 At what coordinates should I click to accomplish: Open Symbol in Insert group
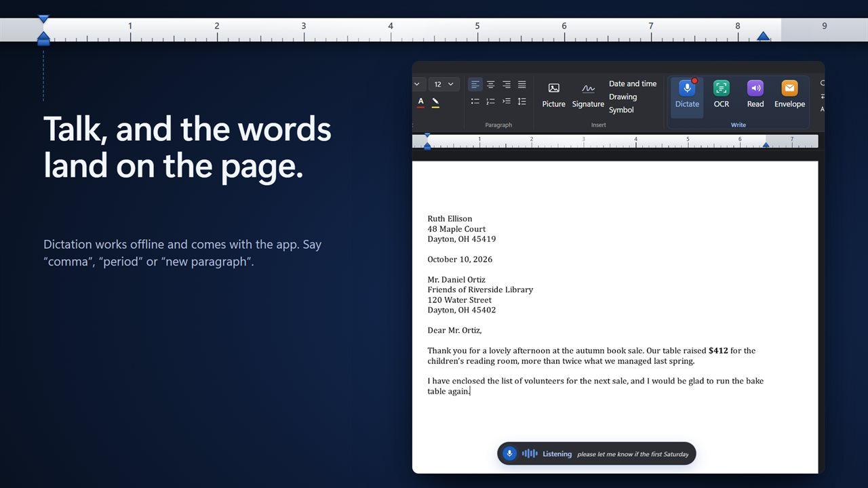point(621,110)
